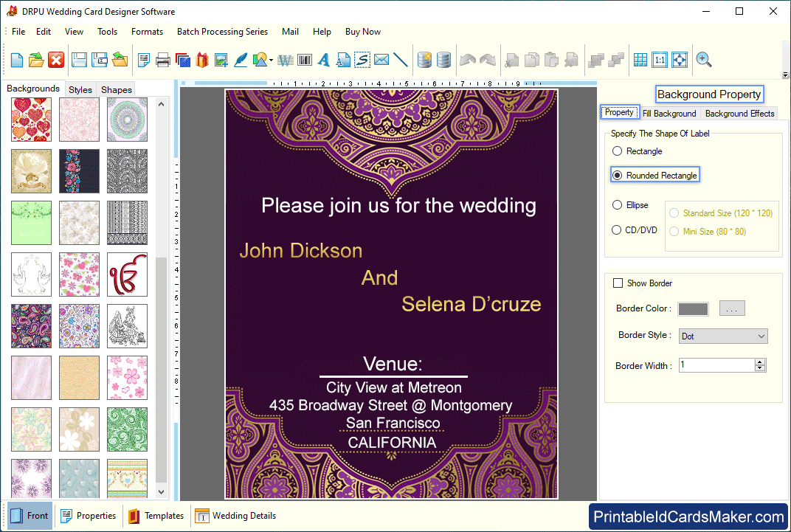Set actual size with 1:1 icon
791x532 pixels.
(660, 60)
